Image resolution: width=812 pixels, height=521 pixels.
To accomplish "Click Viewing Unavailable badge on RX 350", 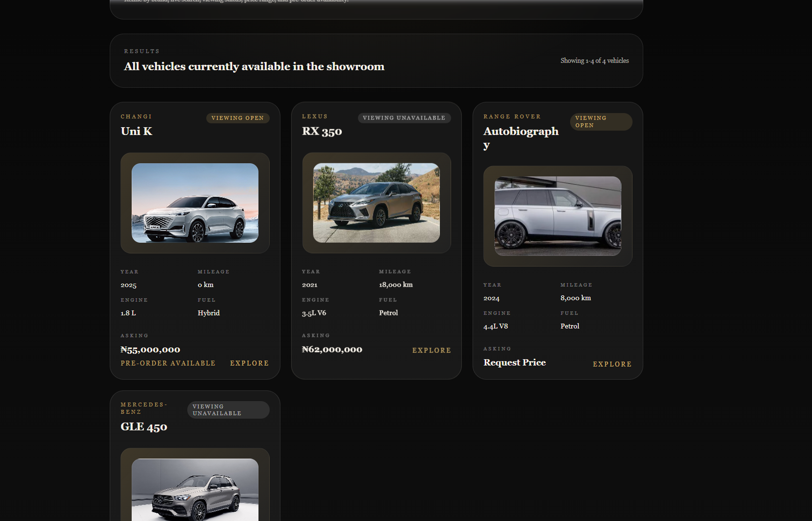I will (404, 118).
